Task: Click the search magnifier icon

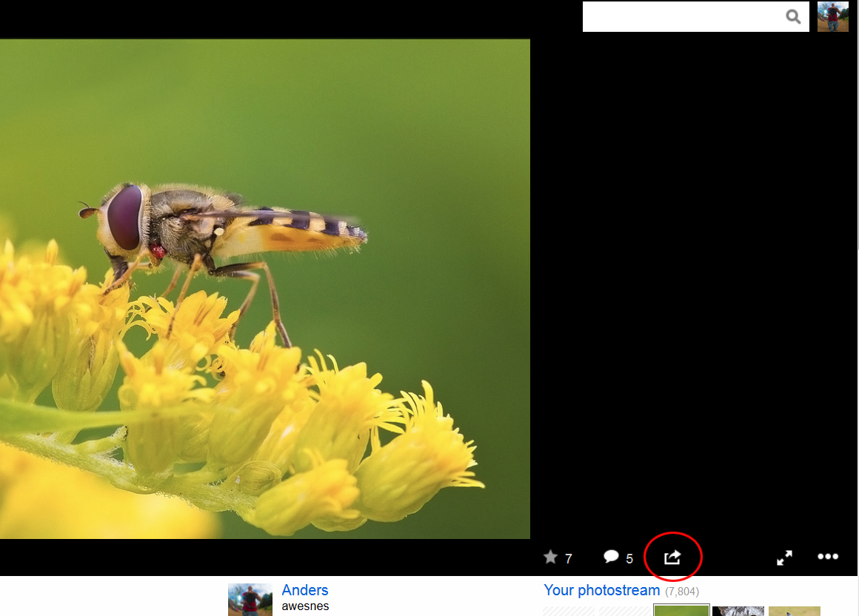Action: (x=792, y=17)
